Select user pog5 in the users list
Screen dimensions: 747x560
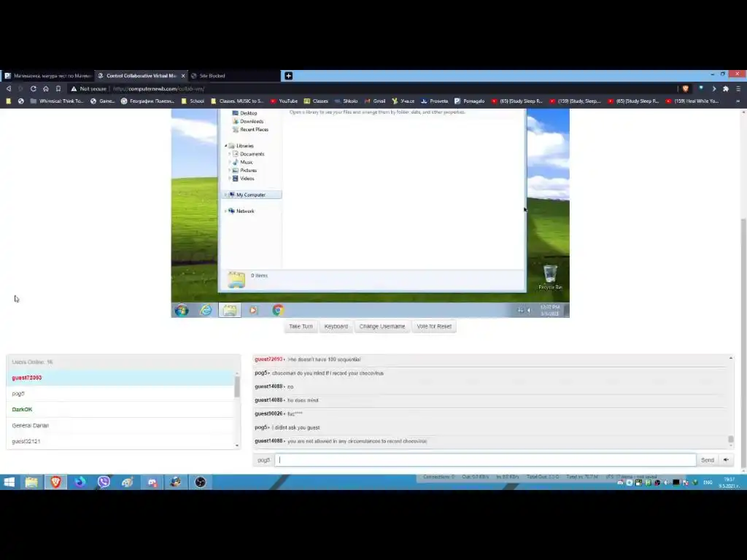point(120,393)
